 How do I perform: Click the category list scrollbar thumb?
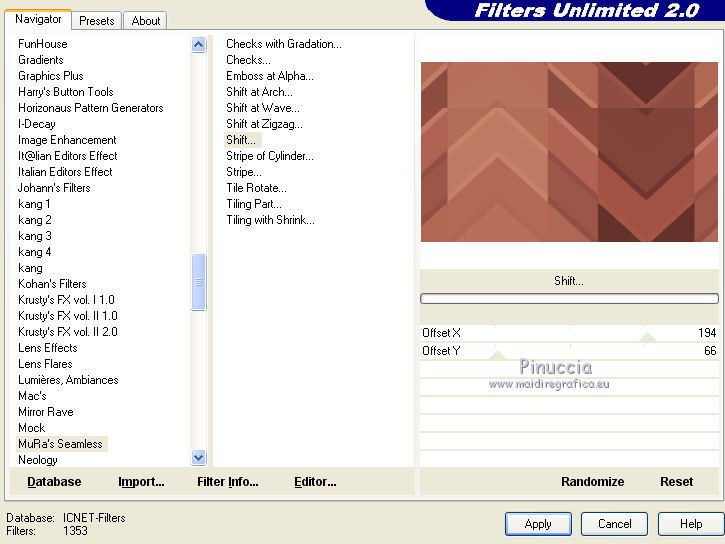tap(198, 282)
